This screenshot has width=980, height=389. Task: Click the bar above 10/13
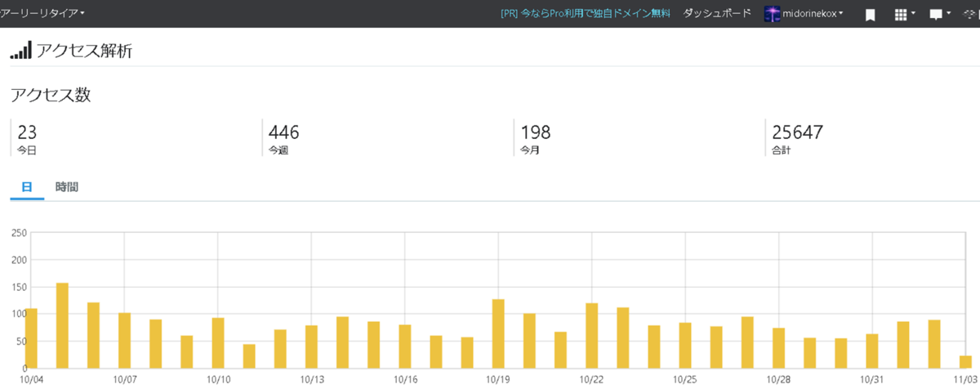tap(311, 347)
